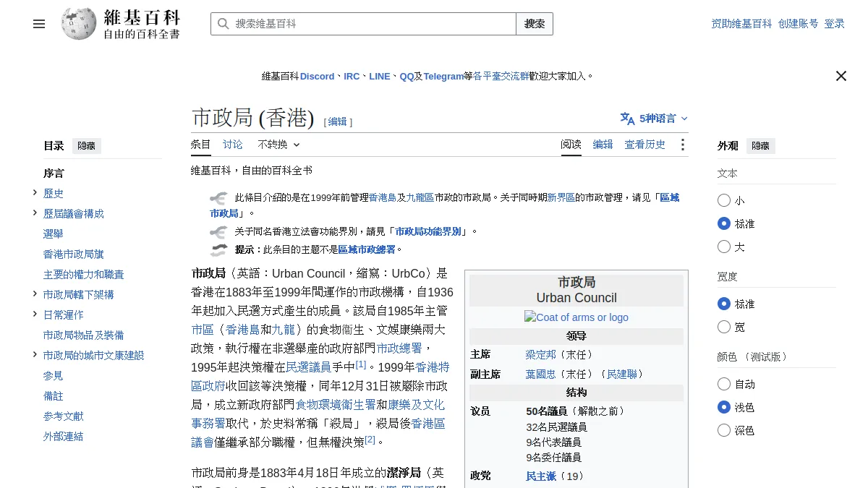Viewport: 868px width, 488px height.
Task: Open the 民主派 link in infobox
Action: (541, 476)
